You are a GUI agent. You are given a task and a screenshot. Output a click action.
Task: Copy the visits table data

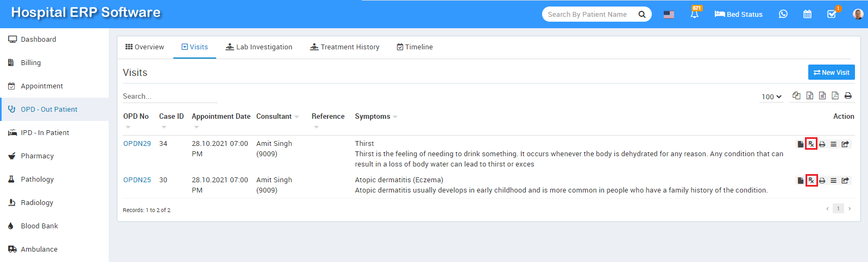click(796, 96)
